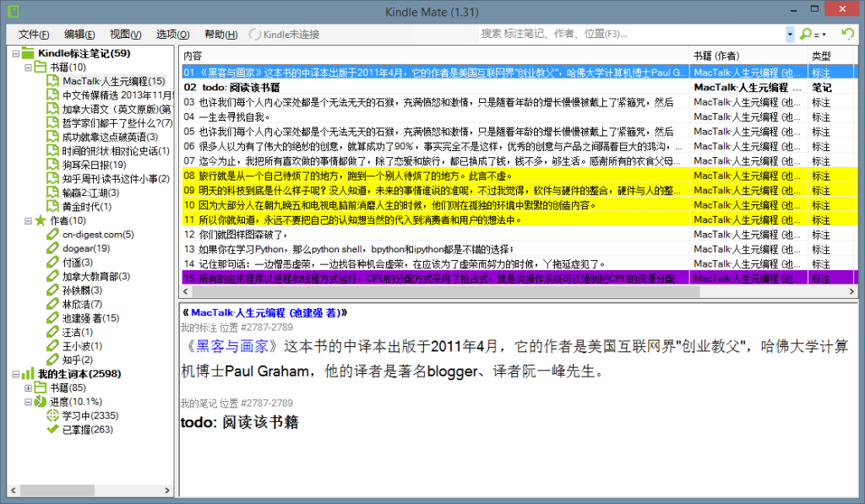865x504 pixels.
Task: Open the 选项(O) menu
Action: click(x=172, y=34)
